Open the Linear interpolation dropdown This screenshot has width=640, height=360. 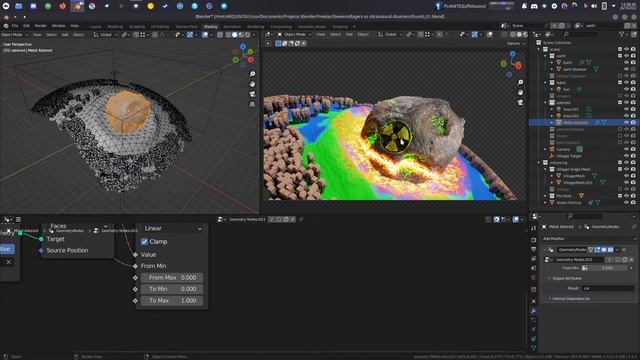pos(172,229)
